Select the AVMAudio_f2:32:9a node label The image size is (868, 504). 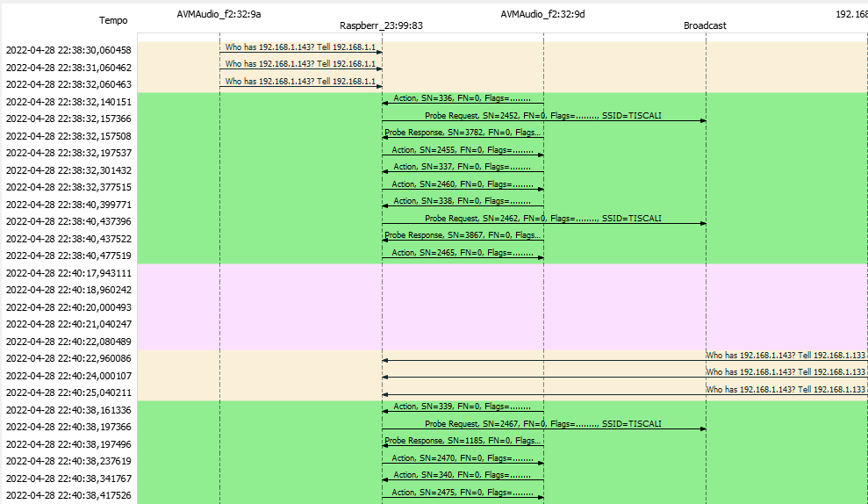[x=219, y=14]
